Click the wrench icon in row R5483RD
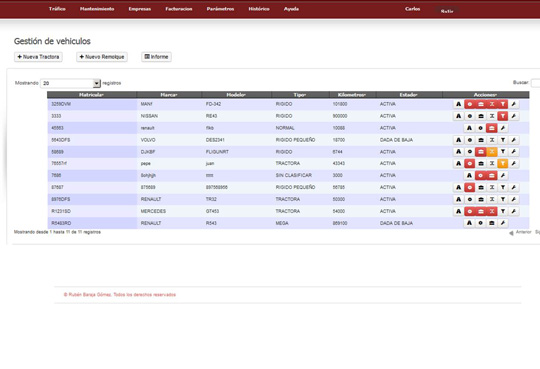This screenshot has height=369, width=540. point(503,223)
